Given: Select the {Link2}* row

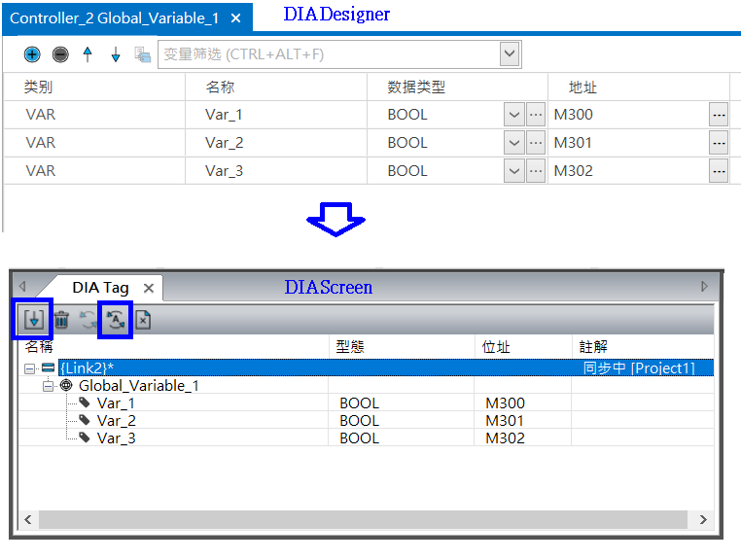Looking at the screenshot, I should tap(386, 367).
